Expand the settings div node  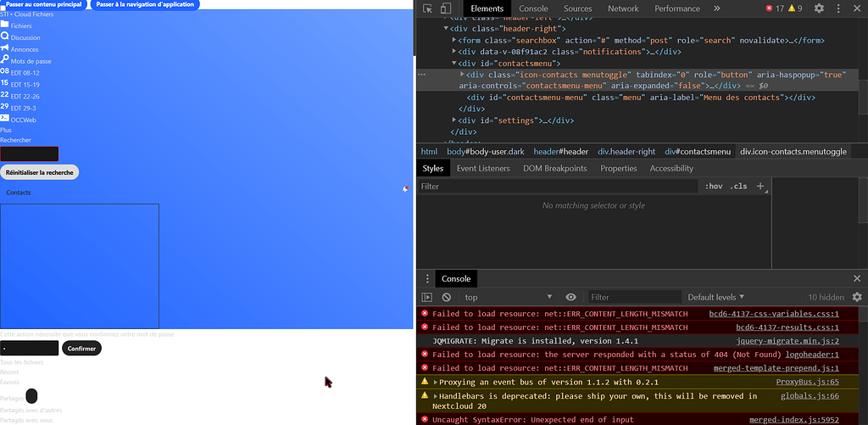coord(454,120)
